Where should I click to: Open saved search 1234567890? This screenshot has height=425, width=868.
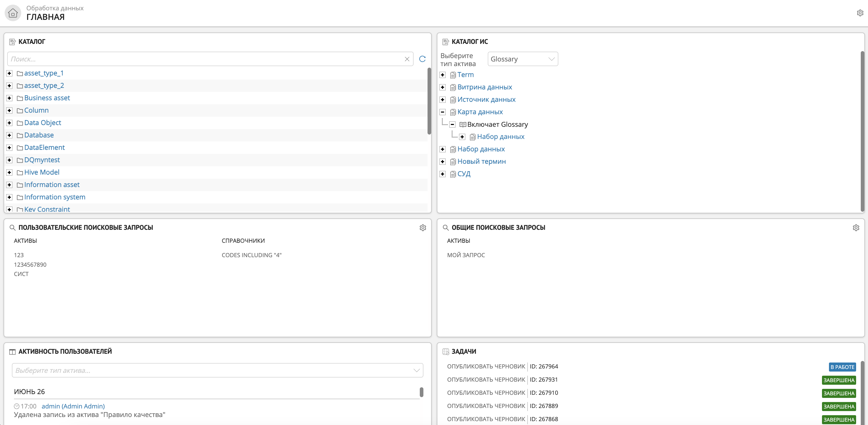[x=30, y=264]
